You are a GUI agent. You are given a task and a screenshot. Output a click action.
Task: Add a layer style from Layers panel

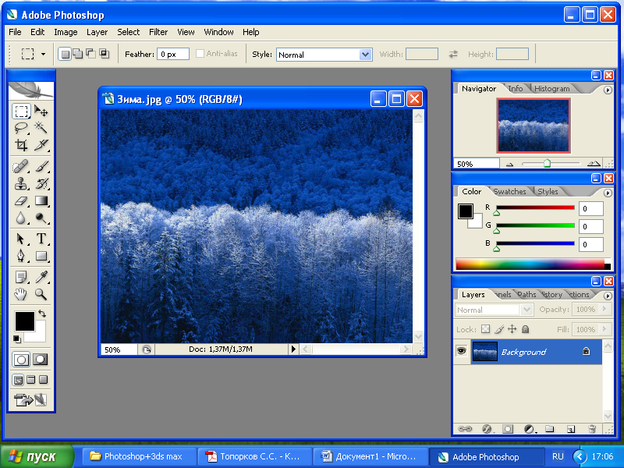[x=487, y=429]
